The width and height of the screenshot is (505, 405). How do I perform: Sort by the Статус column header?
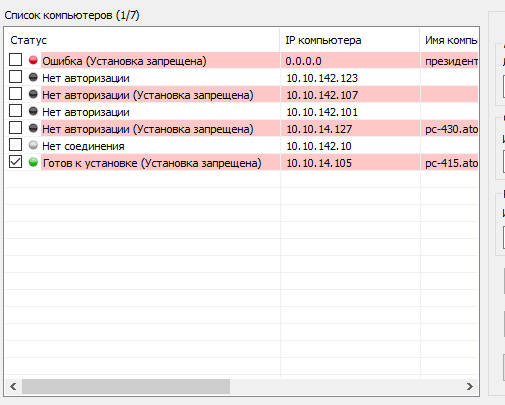tap(142, 40)
